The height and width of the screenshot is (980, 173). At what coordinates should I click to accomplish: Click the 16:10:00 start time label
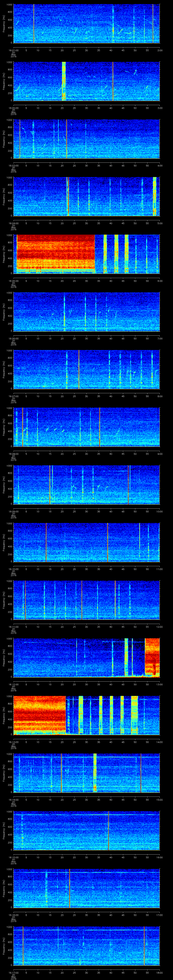click(13, 569)
